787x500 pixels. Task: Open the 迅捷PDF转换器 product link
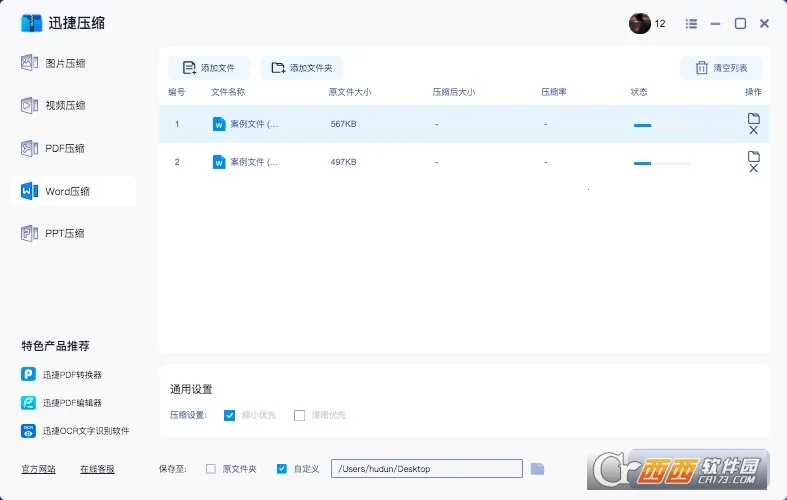70,374
